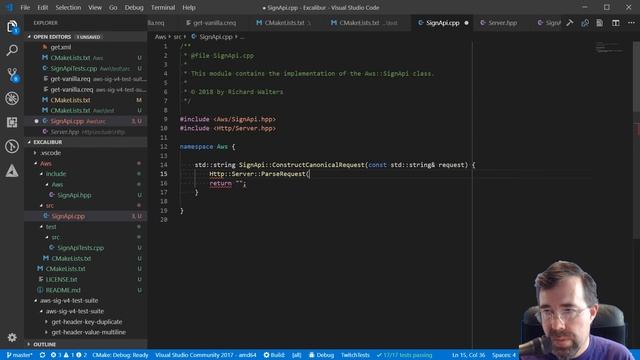Click TwitchTests launch target in status bar

tap(355, 355)
